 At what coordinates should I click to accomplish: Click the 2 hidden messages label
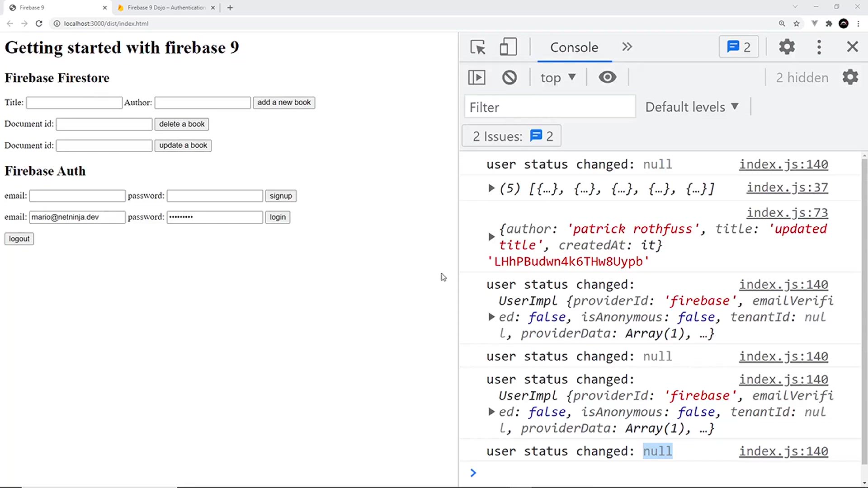(802, 78)
